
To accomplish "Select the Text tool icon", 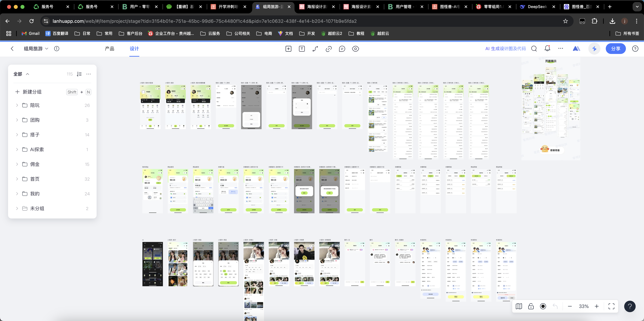I will (302, 49).
